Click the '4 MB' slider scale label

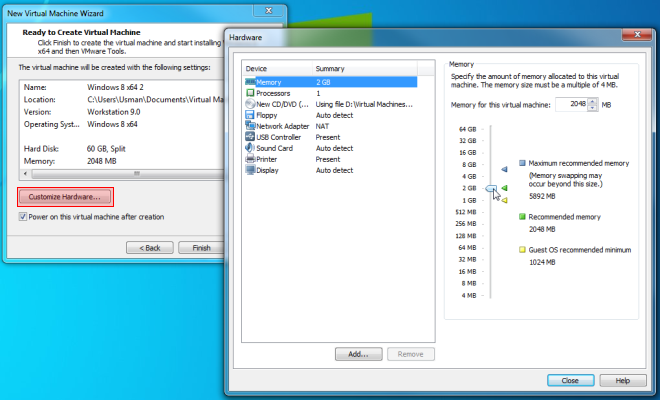469,295
